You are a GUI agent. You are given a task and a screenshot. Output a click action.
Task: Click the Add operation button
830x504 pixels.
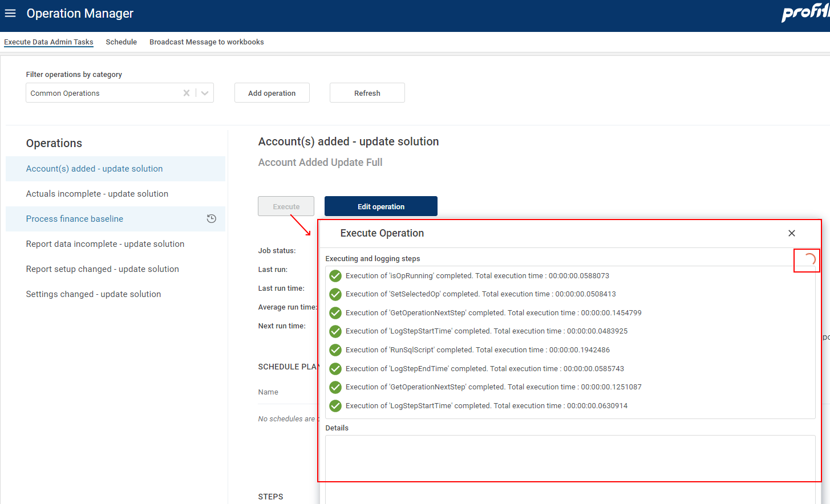tap(272, 93)
